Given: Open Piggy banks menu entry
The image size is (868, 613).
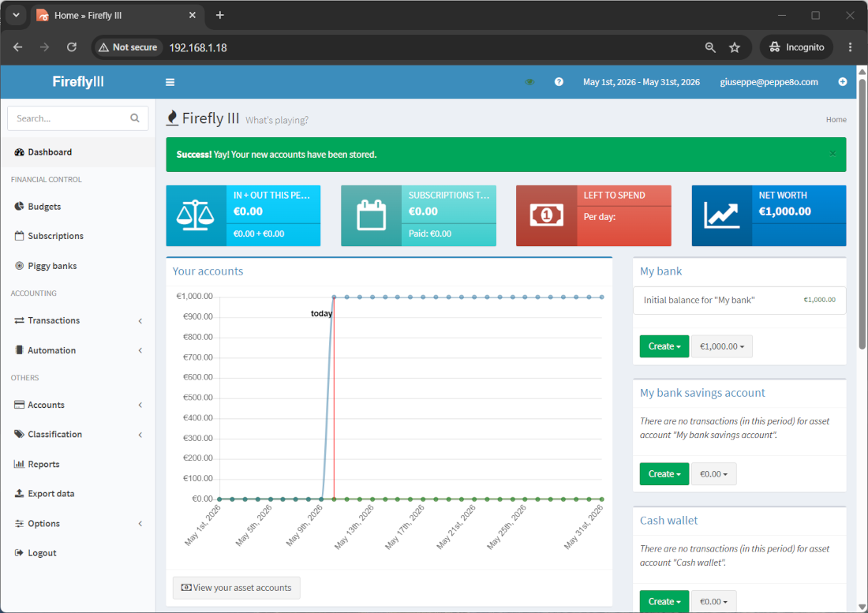Looking at the screenshot, I should [77, 266].
